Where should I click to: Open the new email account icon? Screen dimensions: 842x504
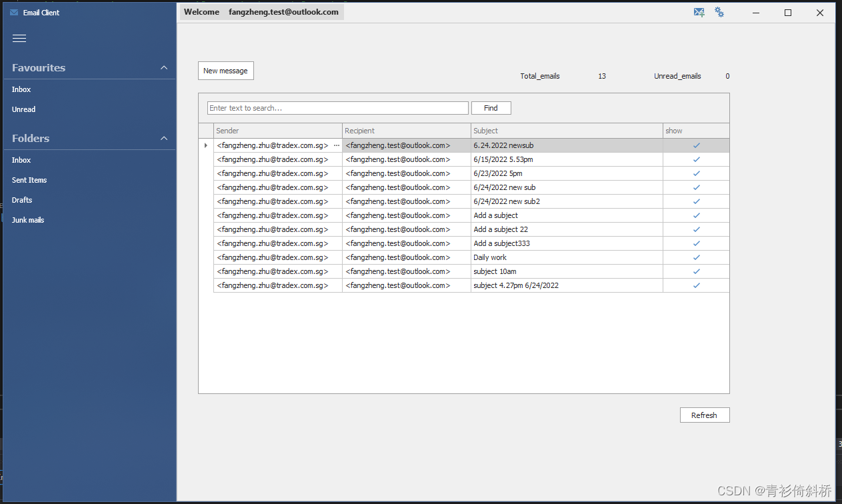(x=699, y=12)
